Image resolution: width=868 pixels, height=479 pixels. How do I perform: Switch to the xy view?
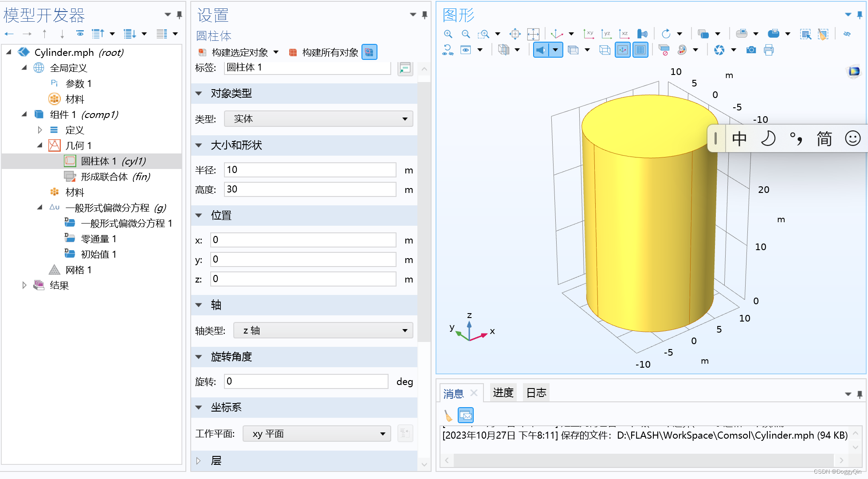[x=589, y=34]
